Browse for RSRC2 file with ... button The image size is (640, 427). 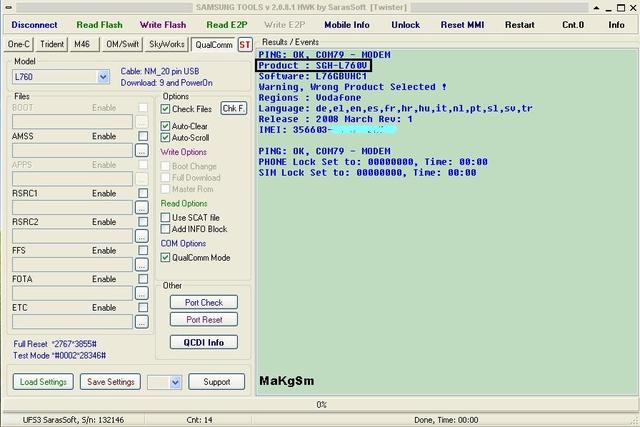pos(142,236)
